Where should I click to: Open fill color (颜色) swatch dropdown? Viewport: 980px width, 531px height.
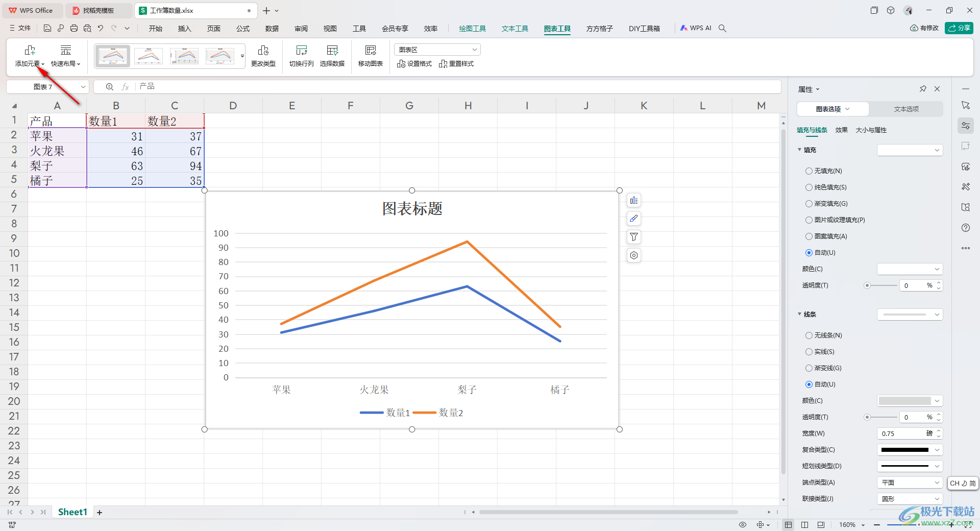coord(910,269)
